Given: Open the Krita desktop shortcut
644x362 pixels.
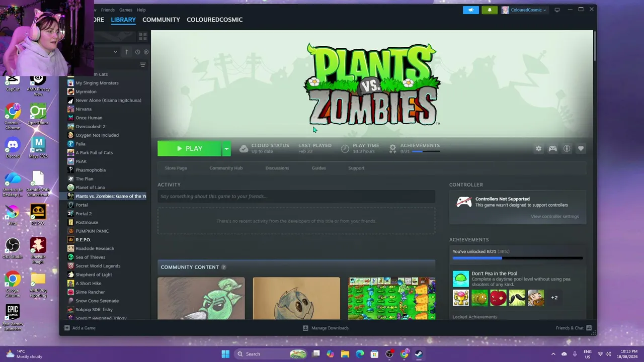Looking at the screenshot, I should coord(13,215).
